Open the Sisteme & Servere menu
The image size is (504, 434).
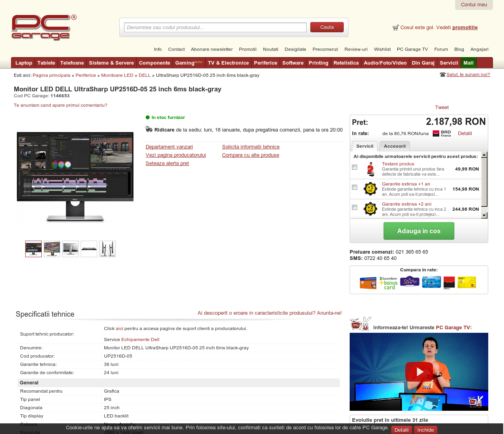pyautogui.click(x=111, y=63)
